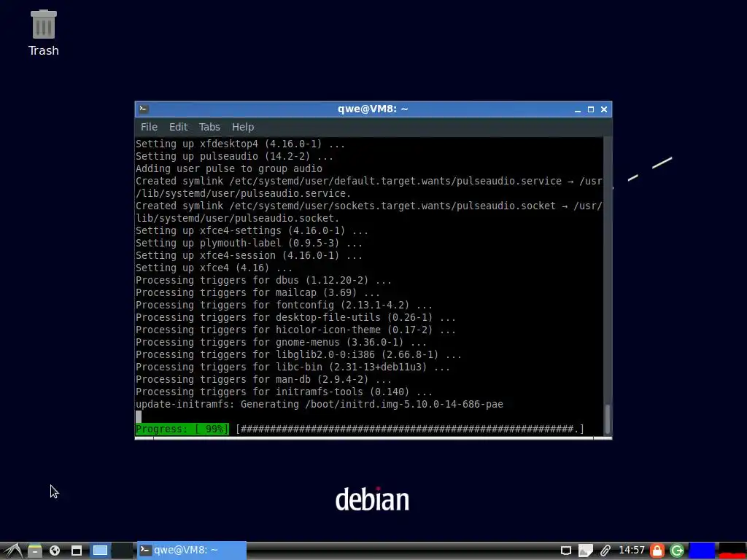Open the LXDE start menu
This screenshot has width=747, height=560.
pos(13,551)
